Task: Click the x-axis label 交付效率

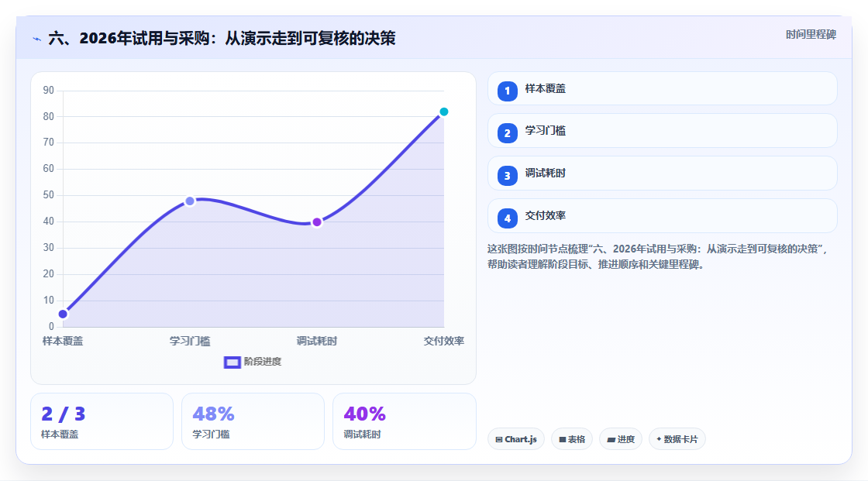Action: [x=444, y=341]
